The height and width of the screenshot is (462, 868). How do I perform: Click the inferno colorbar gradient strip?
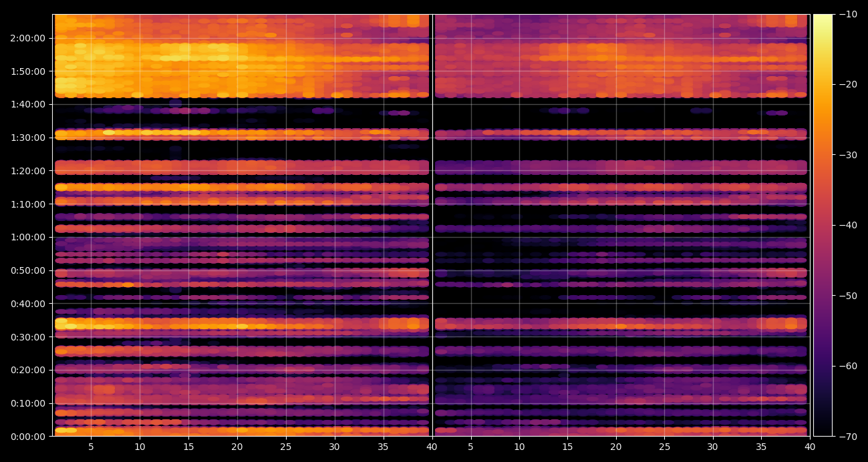pos(823,225)
